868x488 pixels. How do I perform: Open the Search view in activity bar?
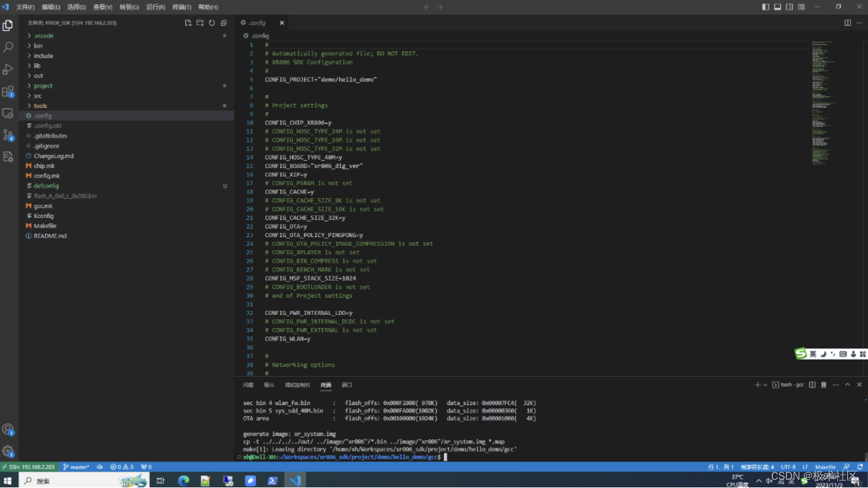pyautogui.click(x=8, y=47)
